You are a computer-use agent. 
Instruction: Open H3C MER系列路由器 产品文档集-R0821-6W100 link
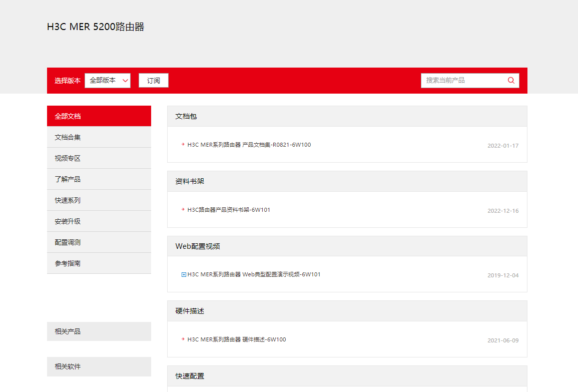pyautogui.click(x=249, y=145)
